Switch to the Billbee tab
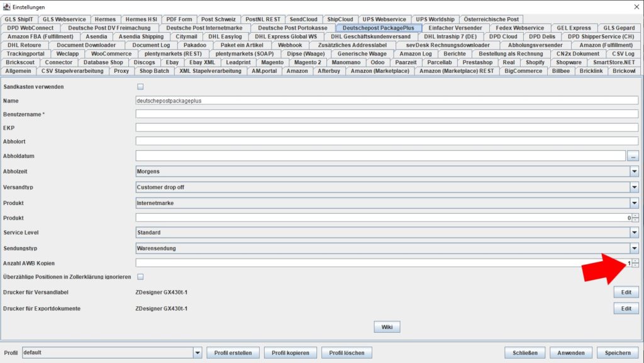Viewport: 644px width, 363px height. click(x=560, y=71)
